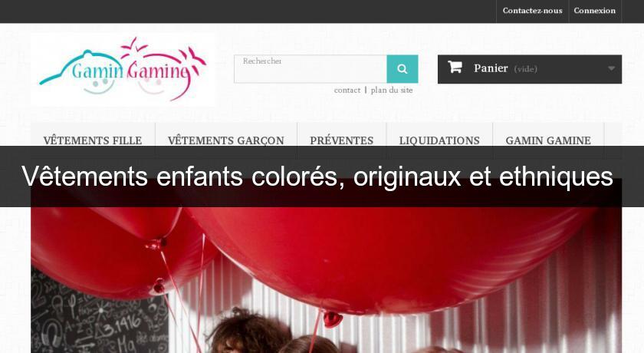
Task: Open Vêtements Garçon menu
Action: pos(226,140)
